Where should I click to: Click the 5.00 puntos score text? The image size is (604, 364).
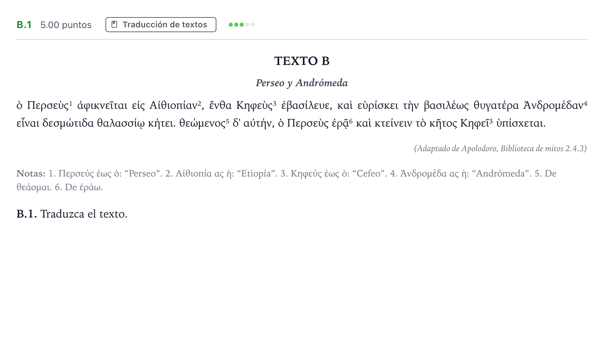point(66,25)
